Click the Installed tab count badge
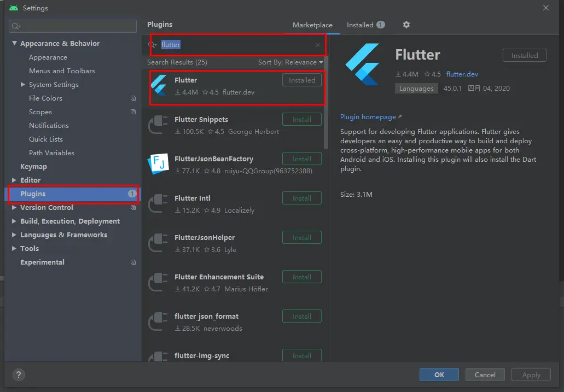This screenshot has height=392, width=564. 381,25
